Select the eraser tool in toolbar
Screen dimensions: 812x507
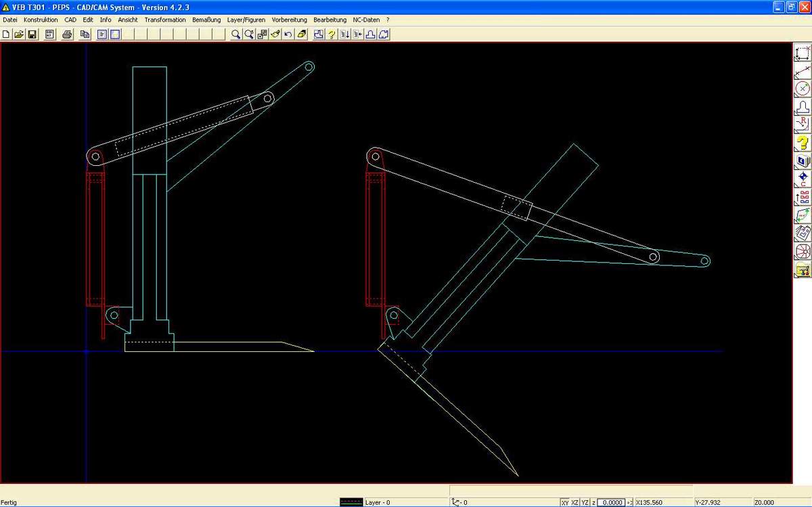pyautogui.click(x=302, y=35)
